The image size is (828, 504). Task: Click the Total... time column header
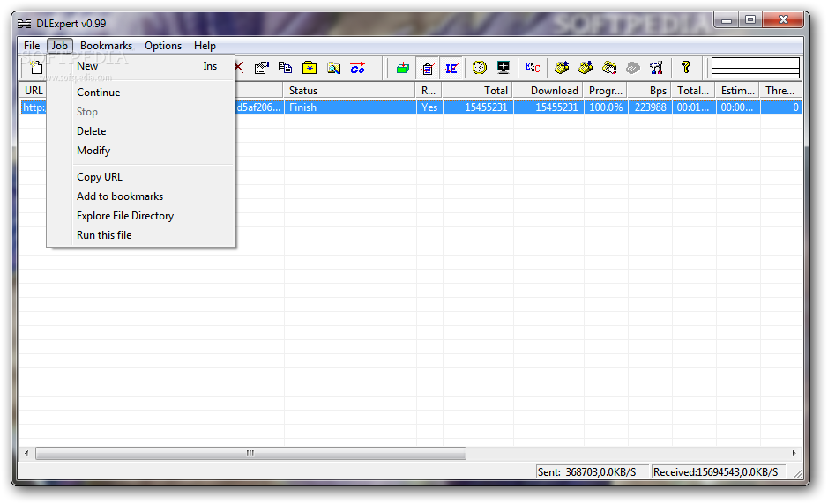693,91
